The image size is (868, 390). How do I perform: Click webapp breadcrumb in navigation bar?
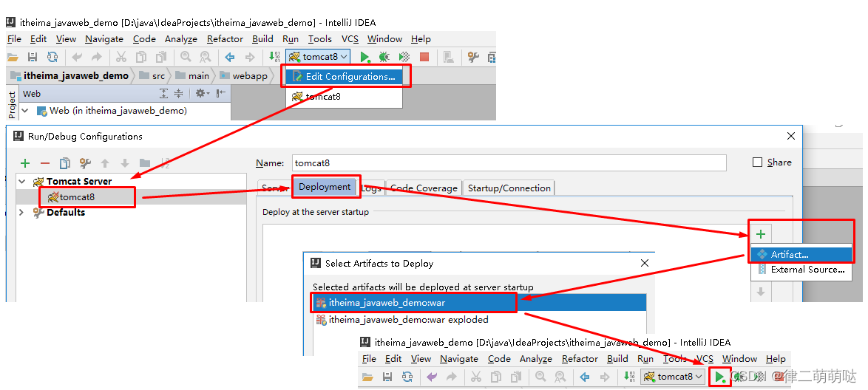pyautogui.click(x=244, y=76)
